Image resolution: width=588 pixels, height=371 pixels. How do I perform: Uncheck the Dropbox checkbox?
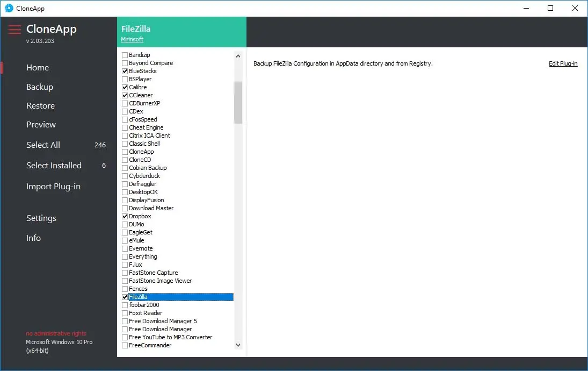pos(125,217)
